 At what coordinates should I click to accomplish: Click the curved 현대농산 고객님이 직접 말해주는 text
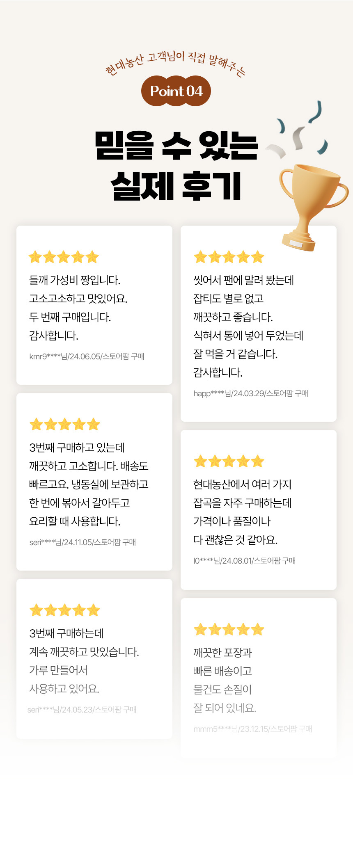click(175, 62)
